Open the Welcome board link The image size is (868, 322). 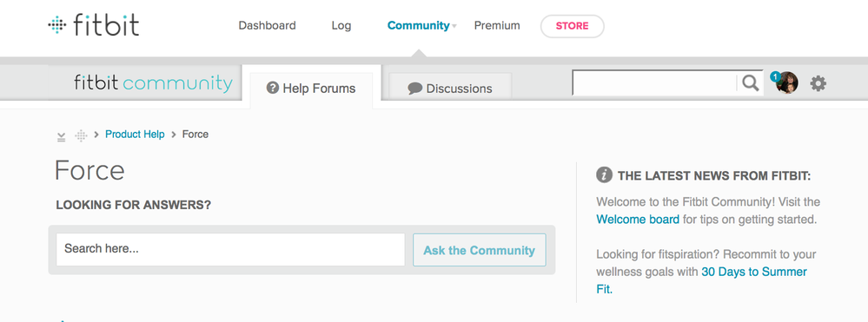click(x=638, y=219)
